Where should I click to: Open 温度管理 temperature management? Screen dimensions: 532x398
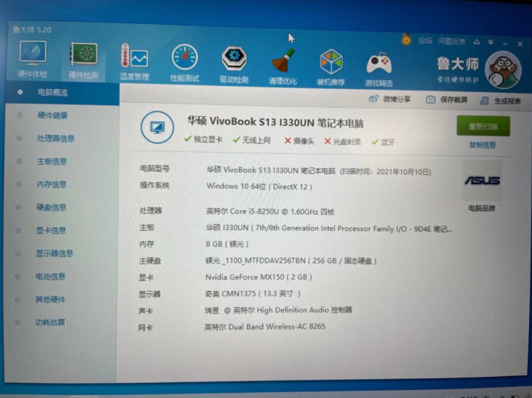[x=134, y=61]
